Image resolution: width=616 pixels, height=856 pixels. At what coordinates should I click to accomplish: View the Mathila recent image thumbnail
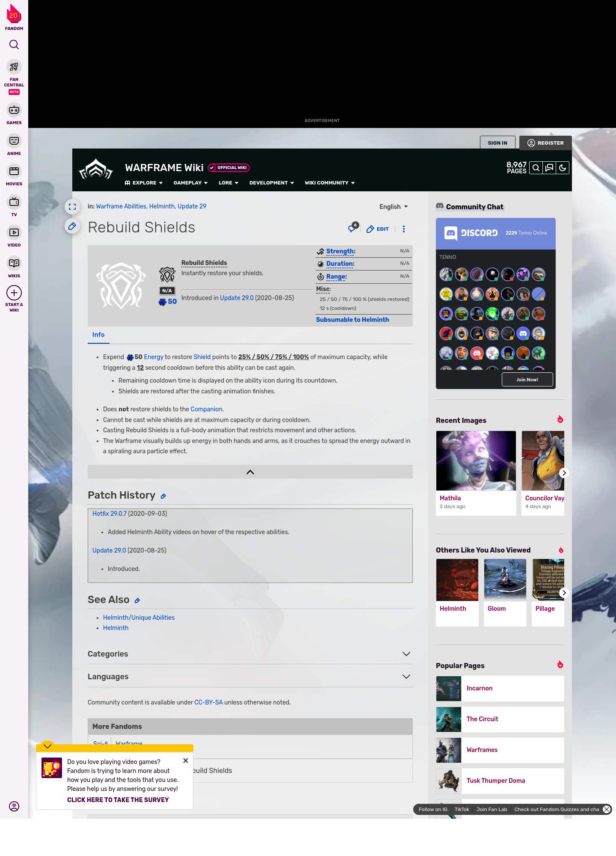476,461
